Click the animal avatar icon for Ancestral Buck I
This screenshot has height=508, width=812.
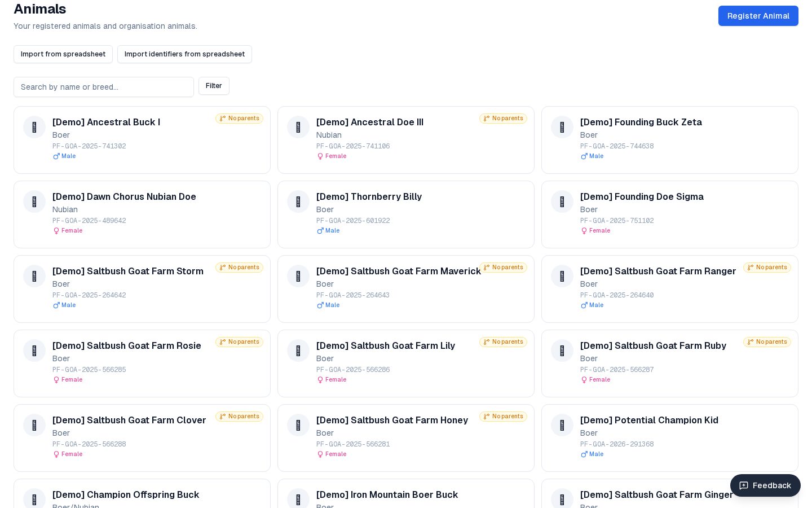(x=34, y=127)
